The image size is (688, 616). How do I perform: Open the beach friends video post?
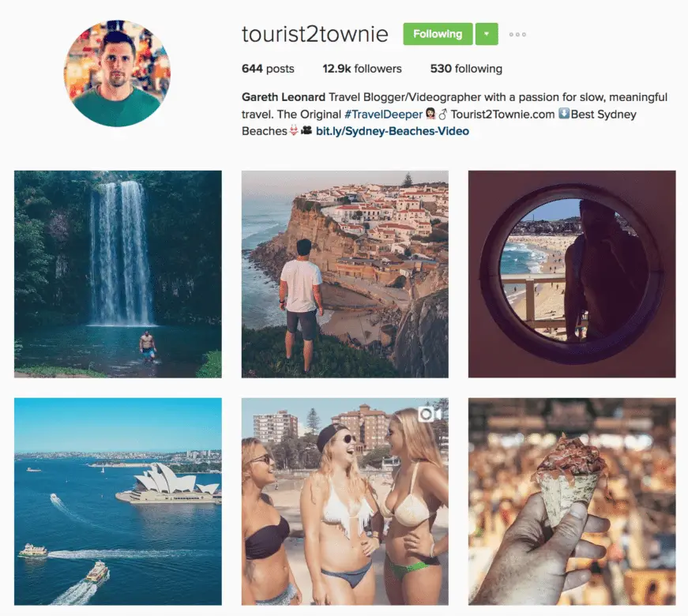(x=345, y=501)
